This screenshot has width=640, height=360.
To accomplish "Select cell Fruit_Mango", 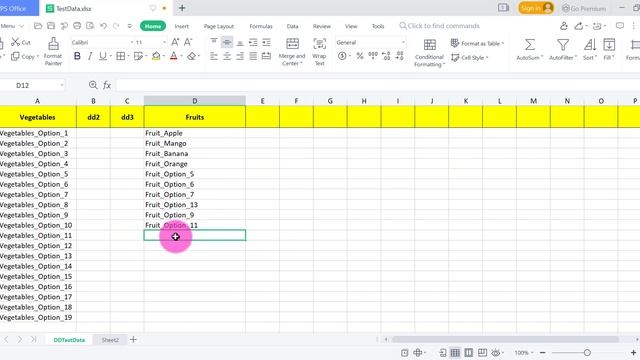I will point(195,143).
